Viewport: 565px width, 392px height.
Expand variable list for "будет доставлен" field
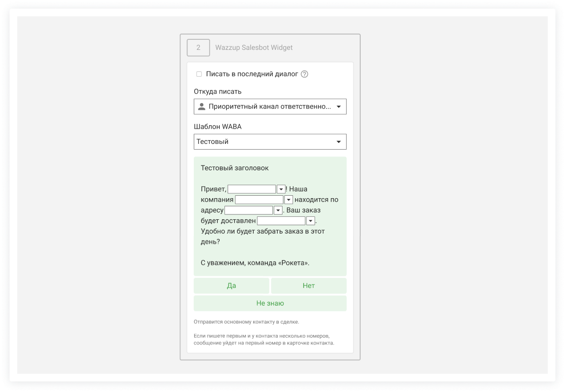(x=310, y=221)
